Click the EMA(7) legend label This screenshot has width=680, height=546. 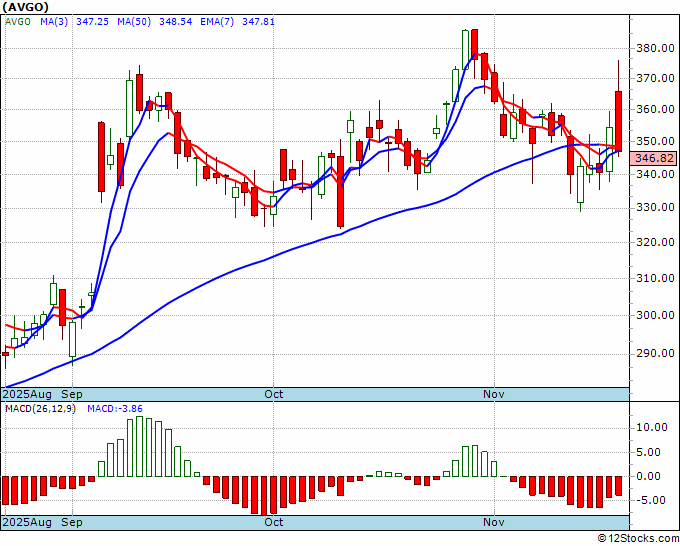(x=217, y=21)
